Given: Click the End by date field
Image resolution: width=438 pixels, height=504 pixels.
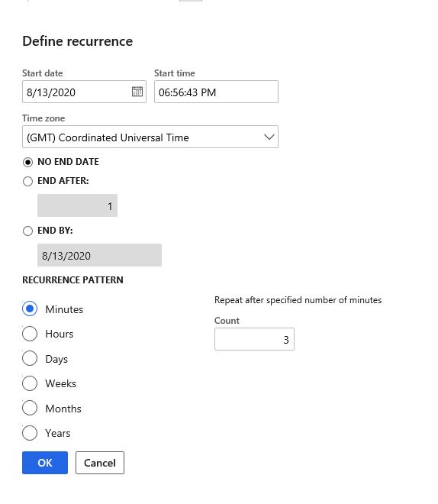Looking at the screenshot, I should point(99,255).
